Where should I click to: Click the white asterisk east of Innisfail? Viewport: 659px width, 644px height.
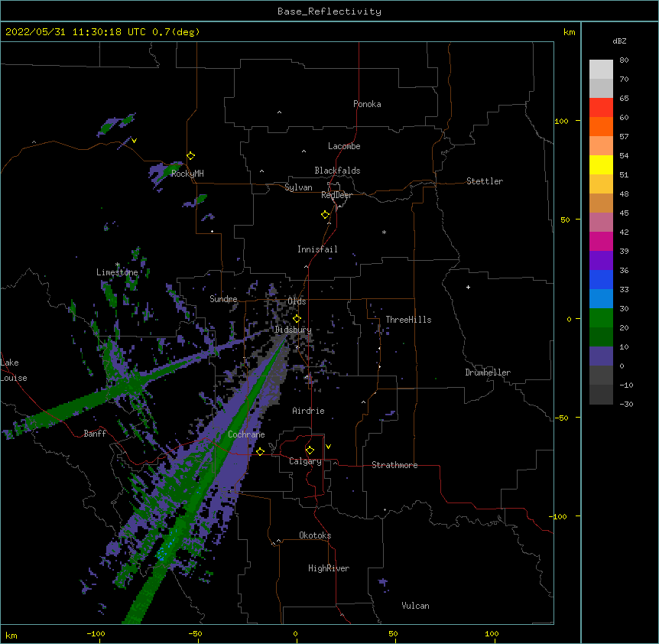(384, 232)
